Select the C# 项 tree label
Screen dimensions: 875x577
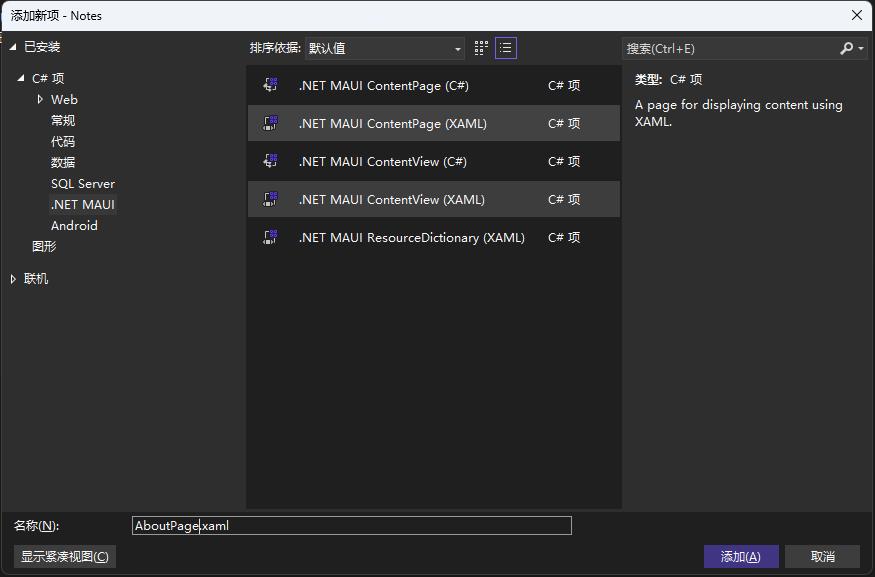point(48,78)
